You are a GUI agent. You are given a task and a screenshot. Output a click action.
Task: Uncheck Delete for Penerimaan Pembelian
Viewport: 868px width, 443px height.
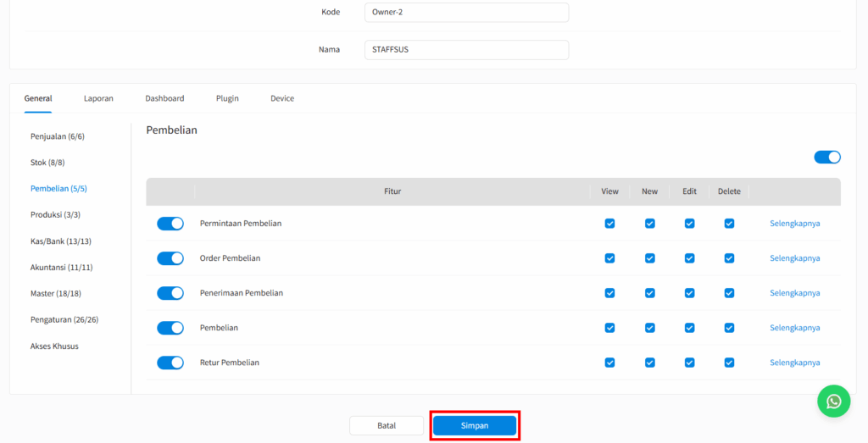pyautogui.click(x=729, y=293)
